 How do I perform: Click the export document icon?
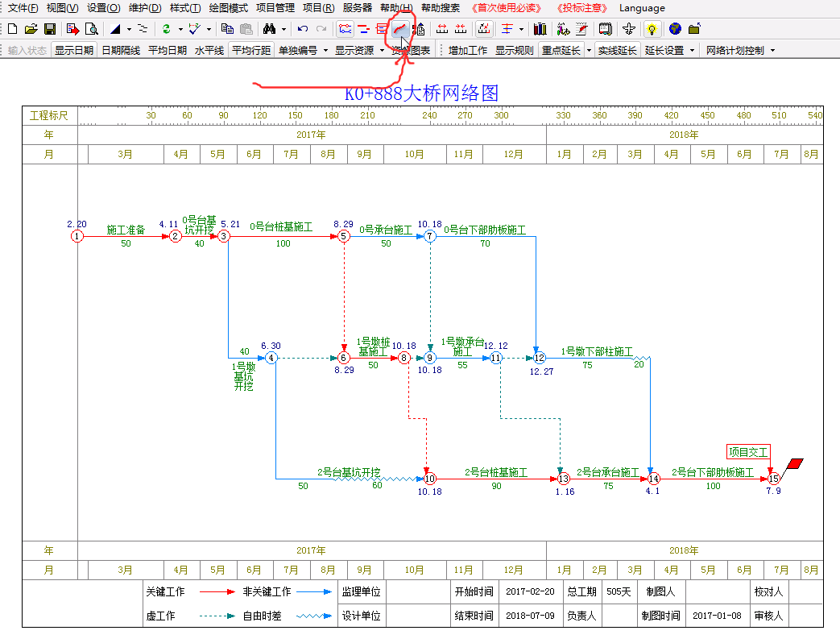72,29
